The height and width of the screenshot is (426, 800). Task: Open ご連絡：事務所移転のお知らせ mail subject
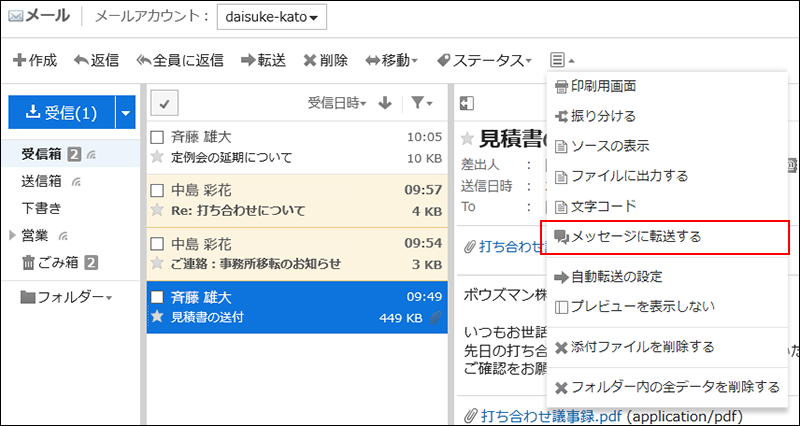[256, 264]
